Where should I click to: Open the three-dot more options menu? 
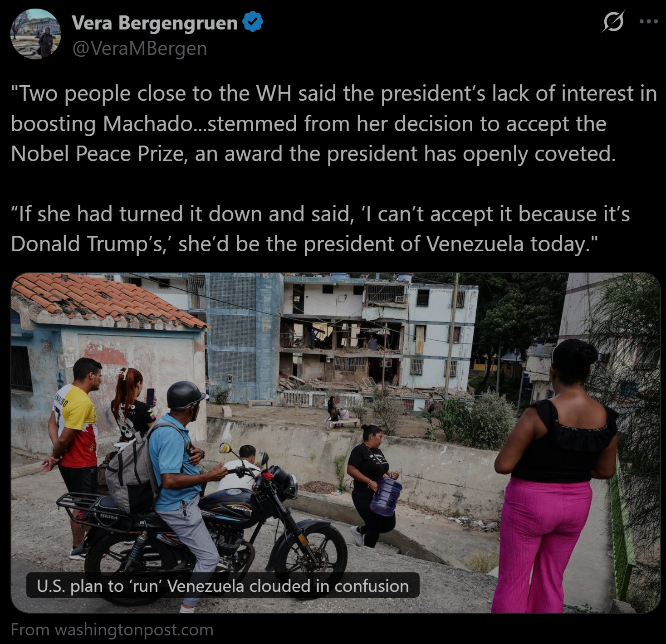[x=649, y=21]
